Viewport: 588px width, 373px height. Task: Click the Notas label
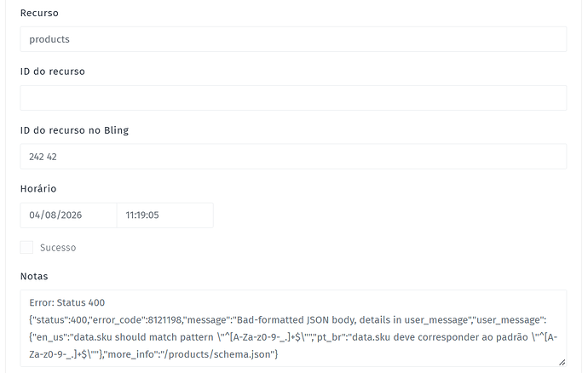pyautogui.click(x=34, y=276)
